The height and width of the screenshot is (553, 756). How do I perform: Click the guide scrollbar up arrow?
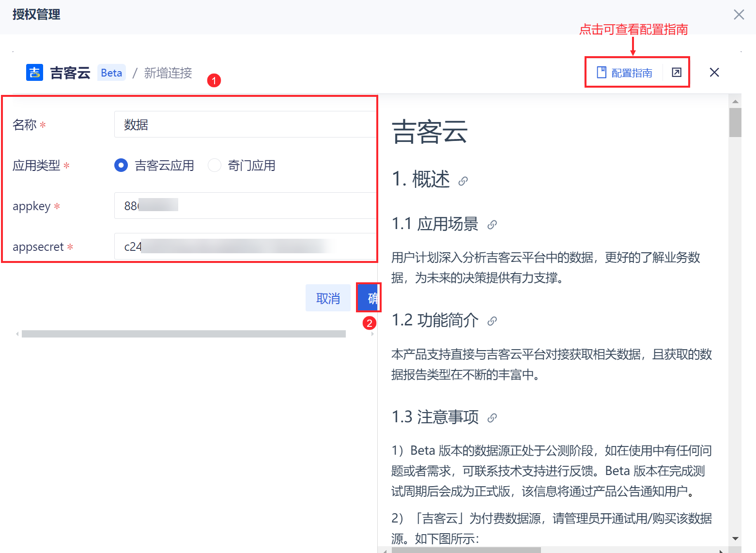point(735,101)
